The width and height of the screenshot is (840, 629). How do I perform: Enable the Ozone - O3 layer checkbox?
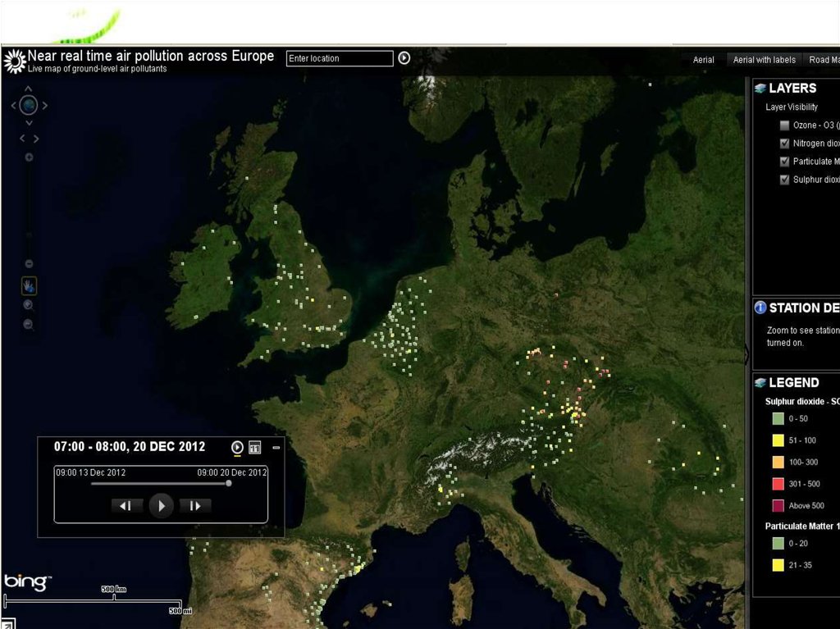(784, 125)
